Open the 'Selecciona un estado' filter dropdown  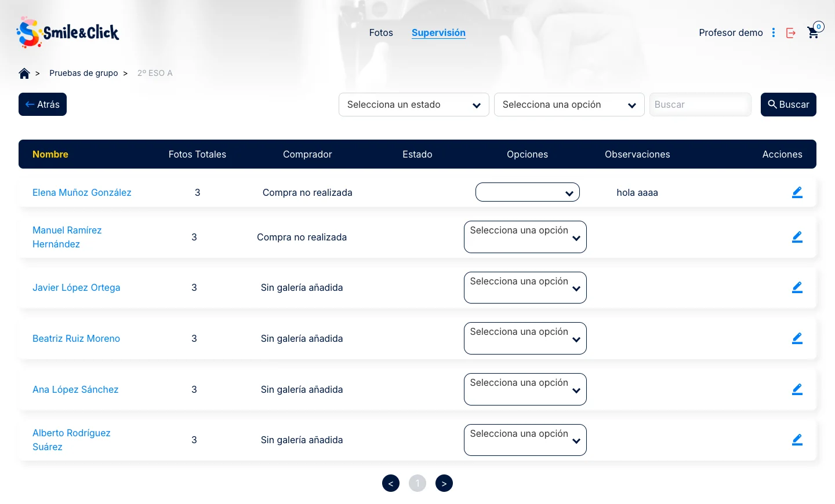tap(414, 105)
